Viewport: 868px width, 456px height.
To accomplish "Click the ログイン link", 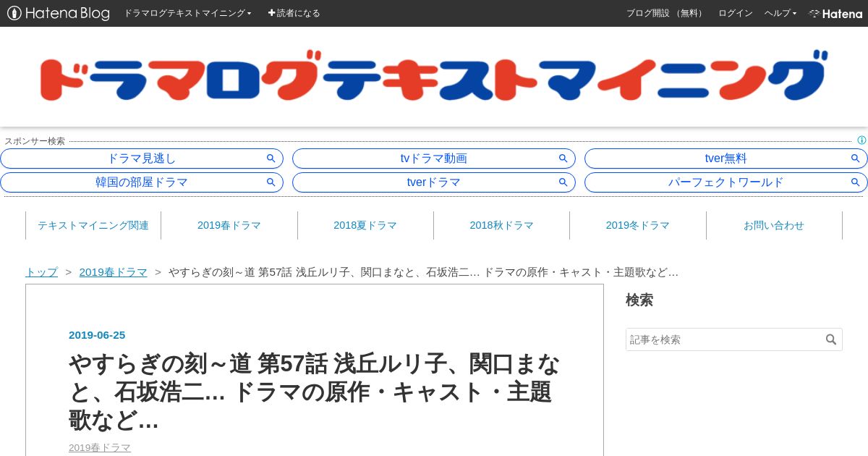I will coord(735,13).
